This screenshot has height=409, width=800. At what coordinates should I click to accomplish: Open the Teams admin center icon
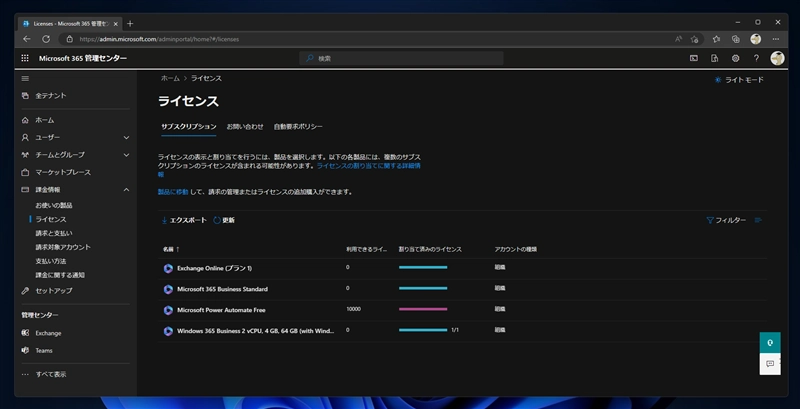25,350
